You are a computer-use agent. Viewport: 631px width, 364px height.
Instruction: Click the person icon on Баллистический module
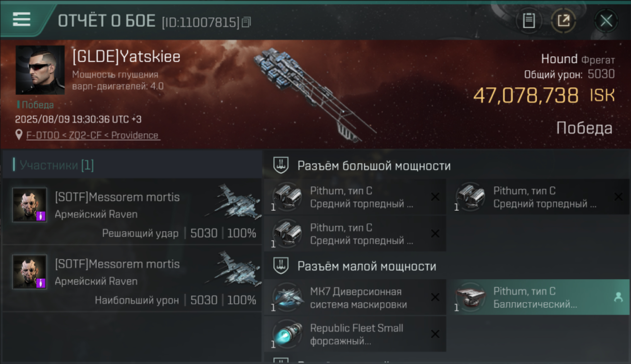click(x=618, y=298)
